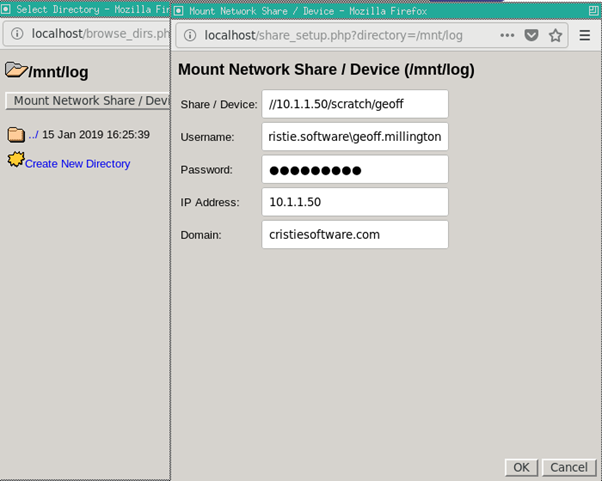The height and width of the screenshot is (481, 602).
Task: Click site info icon in share_setup address bar
Action: 190,35
